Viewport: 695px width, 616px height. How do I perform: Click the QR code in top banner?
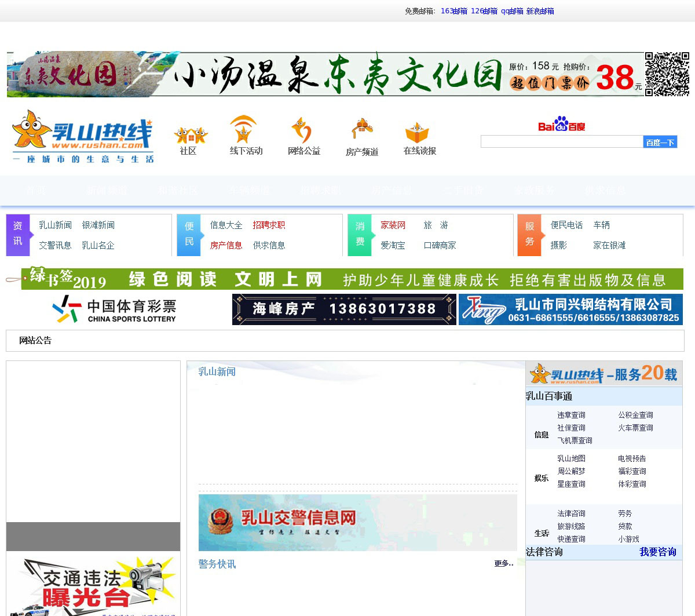(x=667, y=74)
